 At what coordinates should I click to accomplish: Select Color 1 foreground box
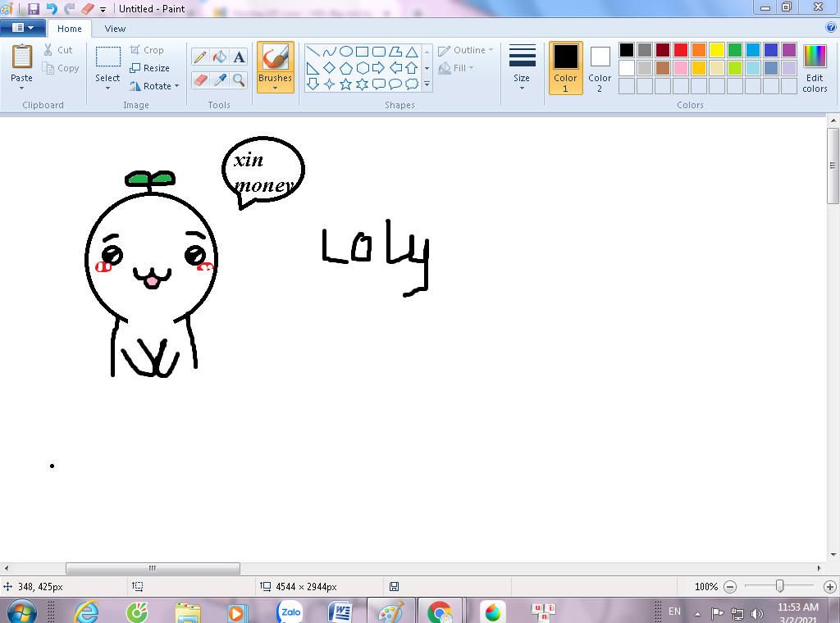[566, 68]
